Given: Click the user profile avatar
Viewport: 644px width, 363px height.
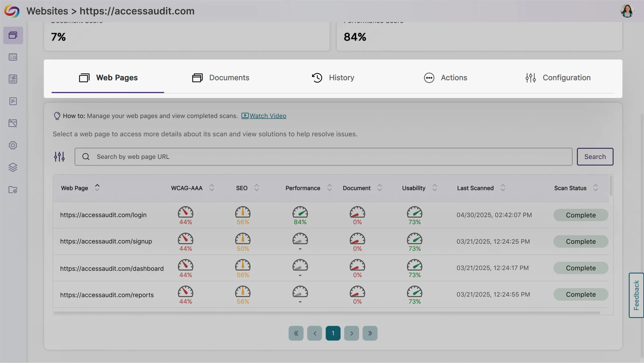Looking at the screenshot, I should click(x=627, y=11).
